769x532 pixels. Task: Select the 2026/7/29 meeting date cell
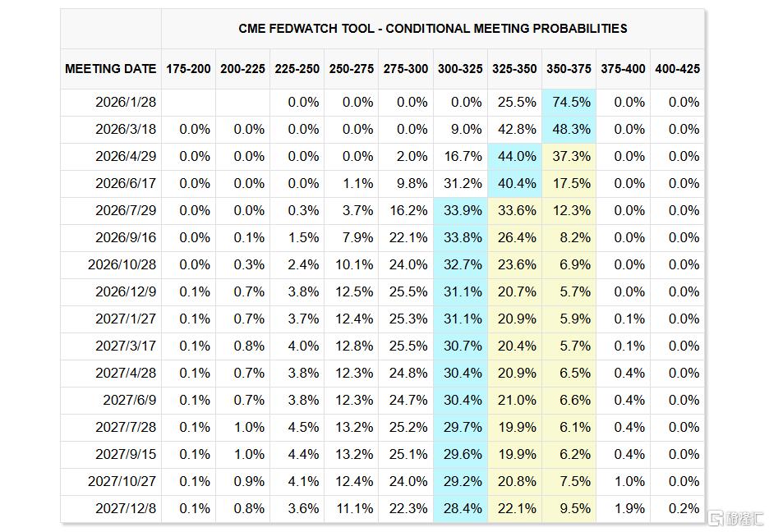click(x=126, y=210)
